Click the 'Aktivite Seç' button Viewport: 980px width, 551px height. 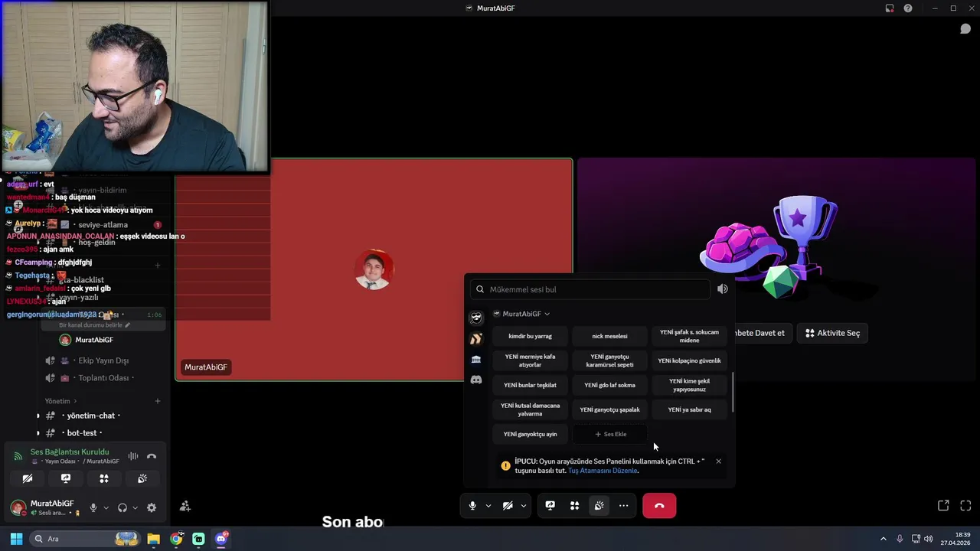(832, 333)
